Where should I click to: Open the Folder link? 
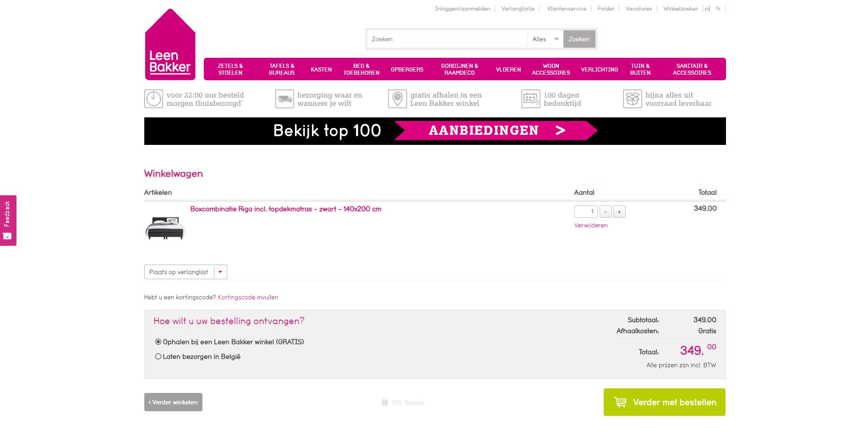[606, 9]
